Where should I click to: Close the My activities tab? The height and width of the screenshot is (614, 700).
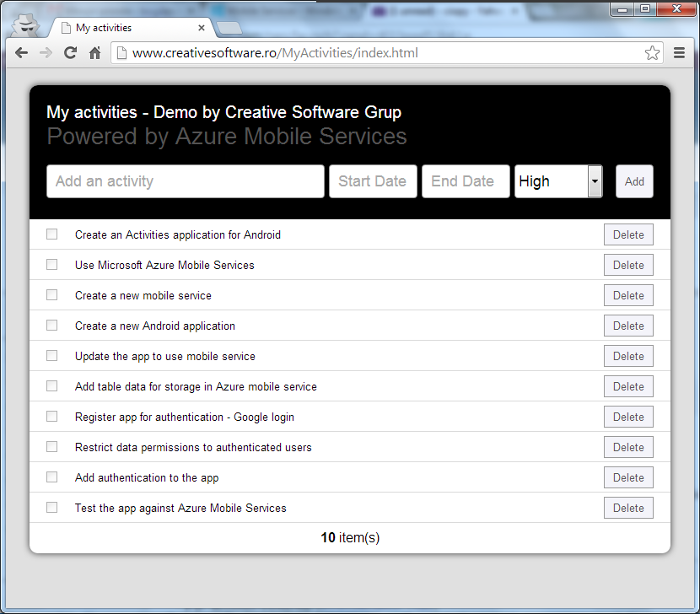202,28
